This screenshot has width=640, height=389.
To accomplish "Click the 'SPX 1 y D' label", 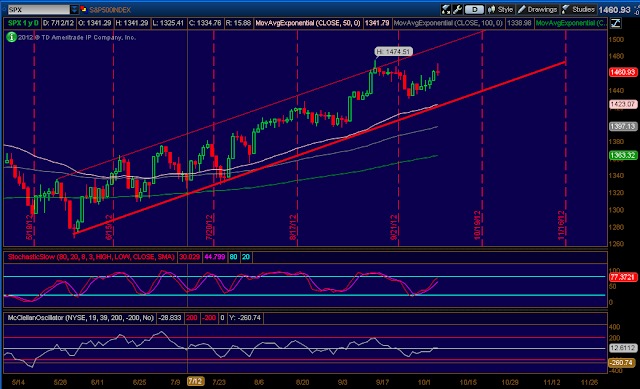I will 23,23.
